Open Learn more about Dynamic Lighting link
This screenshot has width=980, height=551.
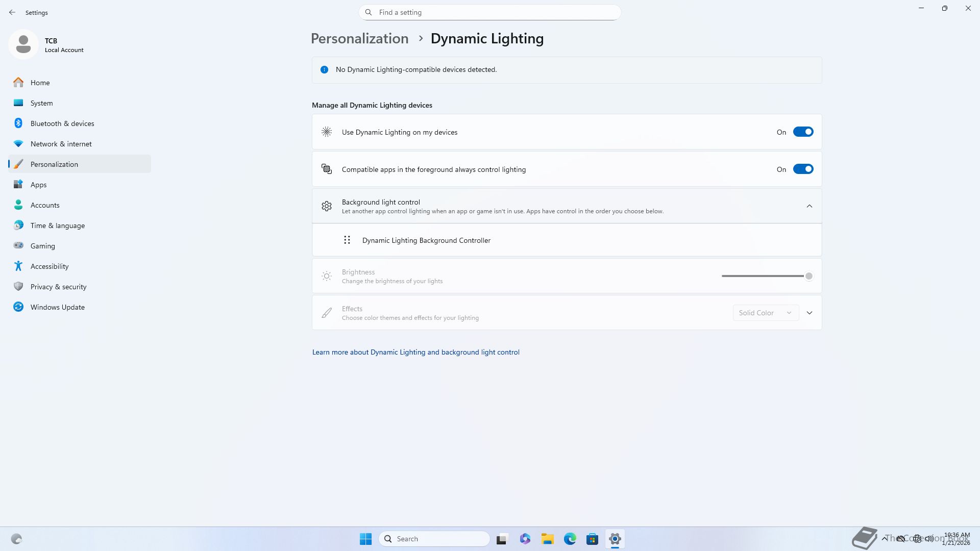[x=415, y=352]
